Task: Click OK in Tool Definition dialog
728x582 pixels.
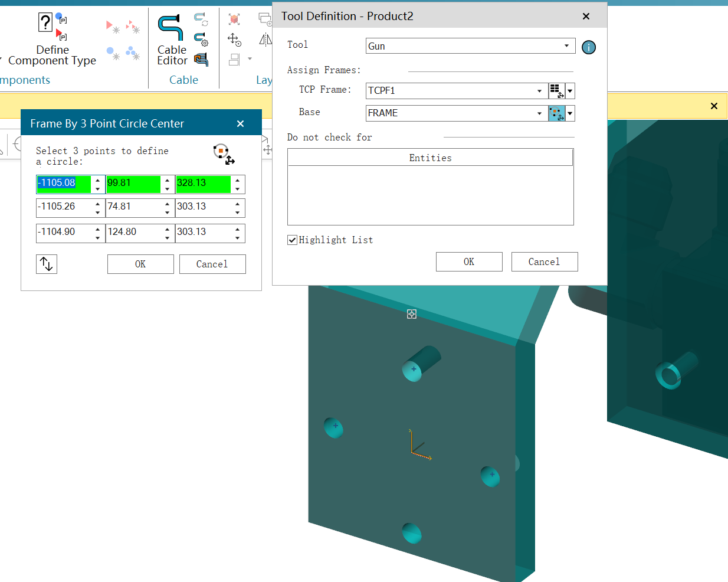Action: coord(469,262)
